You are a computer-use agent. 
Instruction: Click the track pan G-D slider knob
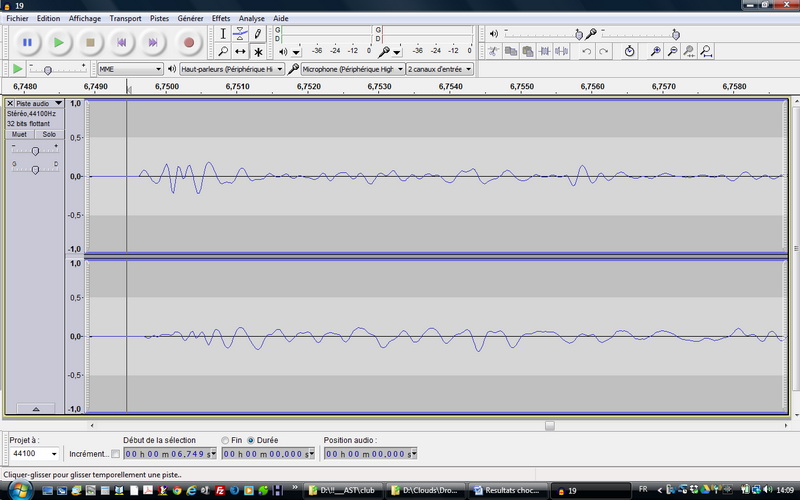[35, 169]
